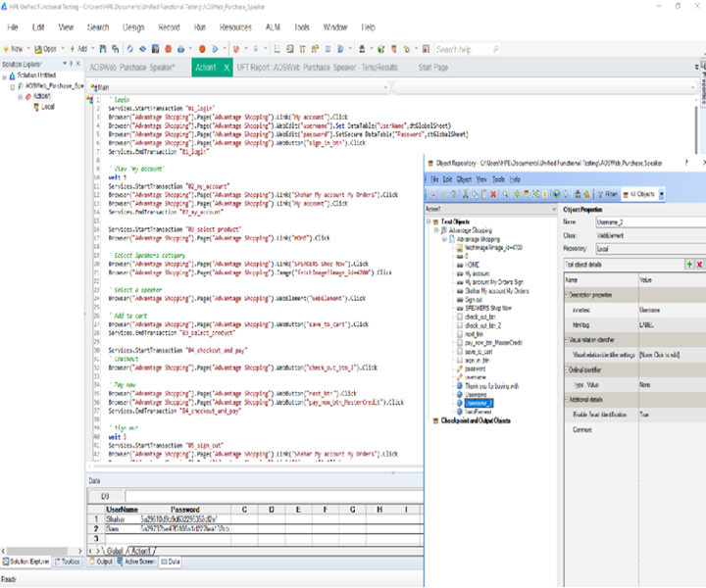The width and height of the screenshot is (706, 588).
Task: Open the Active Screen bottom tab
Action: click(137, 562)
